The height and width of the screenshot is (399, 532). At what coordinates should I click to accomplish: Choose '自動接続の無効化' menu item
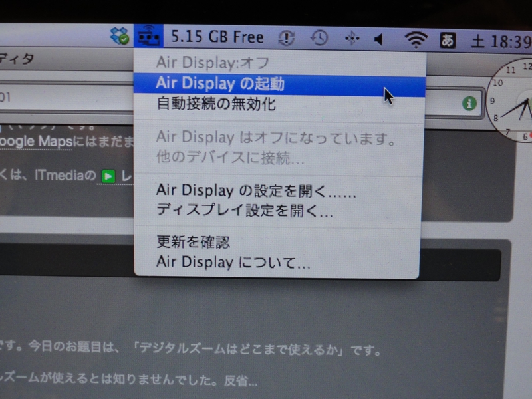pos(279,104)
